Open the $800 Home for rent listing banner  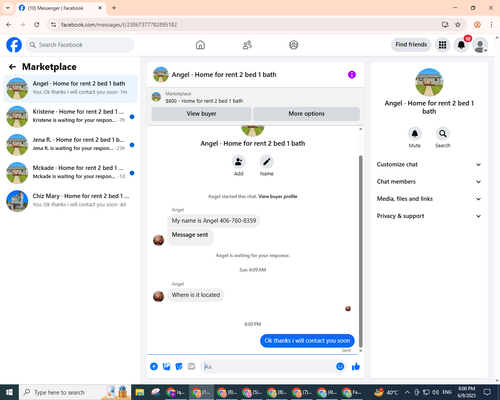[256, 97]
